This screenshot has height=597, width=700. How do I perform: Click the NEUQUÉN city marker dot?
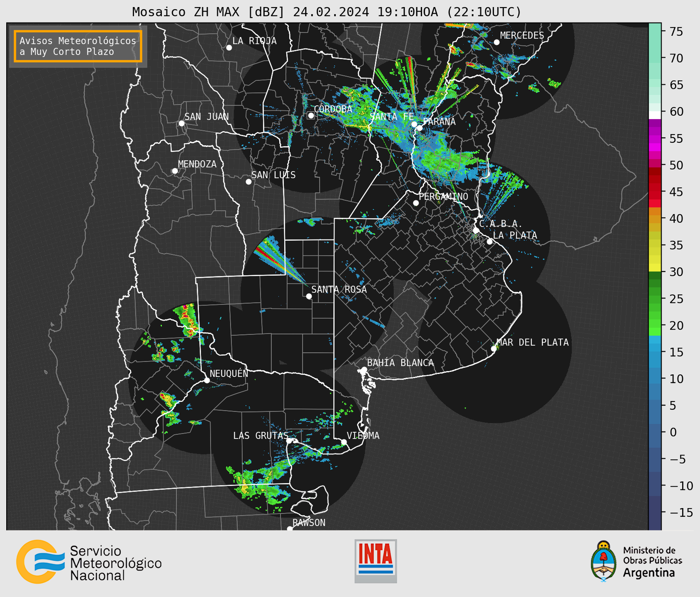tap(207, 380)
